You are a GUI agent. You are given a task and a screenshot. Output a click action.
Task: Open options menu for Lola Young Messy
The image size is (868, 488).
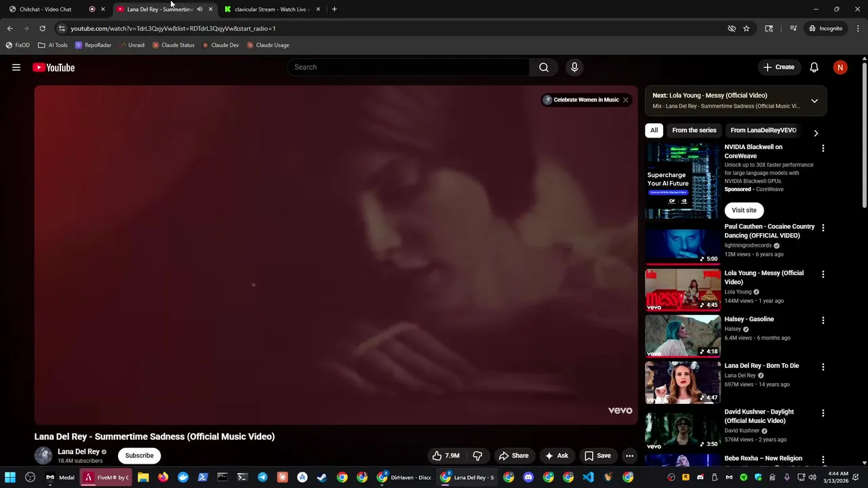pyautogui.click(x=823, y=274)
